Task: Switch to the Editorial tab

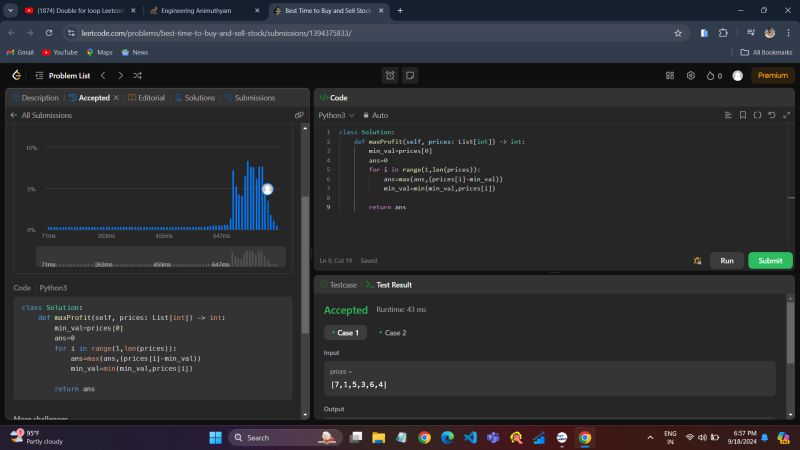Action: [146, 98]
